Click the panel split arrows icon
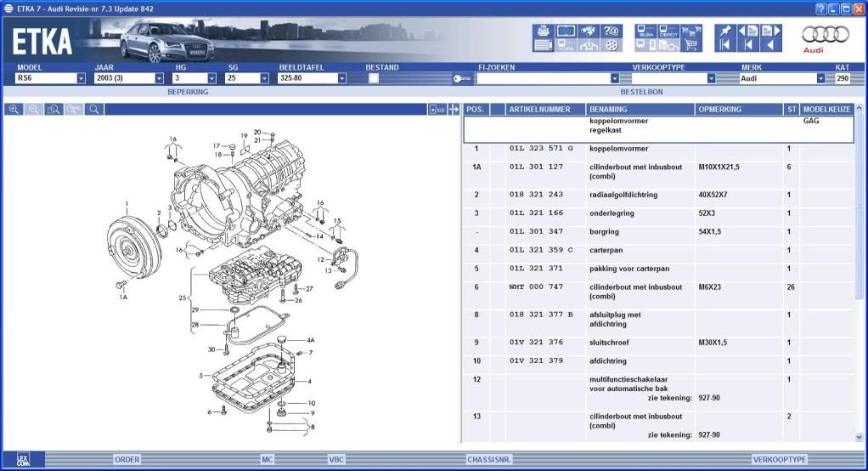Viewport: 868px width, 471px height. (x=454, y=109)
